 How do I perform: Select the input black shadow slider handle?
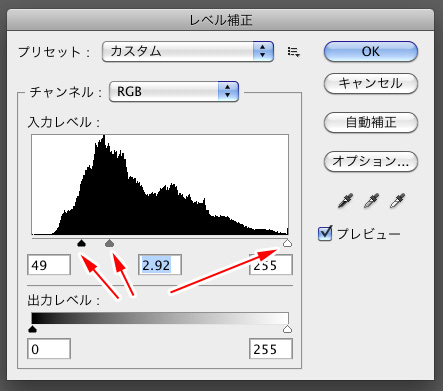[x=81, y=243]
